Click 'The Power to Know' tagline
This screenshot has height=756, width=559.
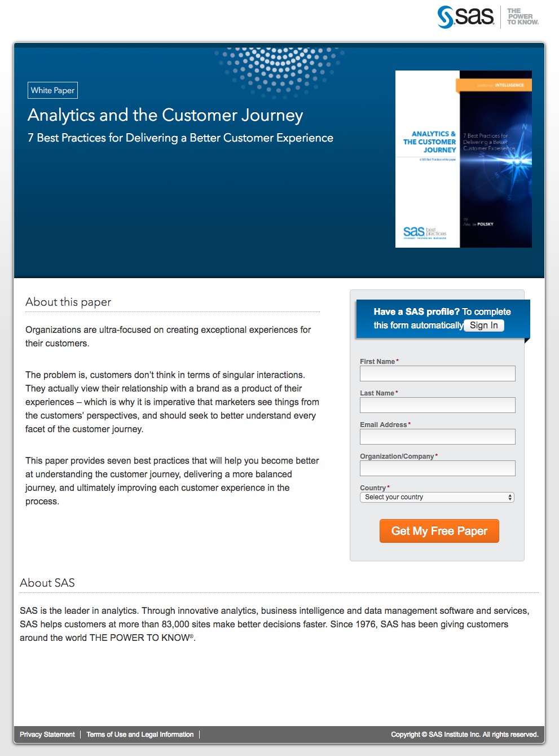[x=522, y=16]
